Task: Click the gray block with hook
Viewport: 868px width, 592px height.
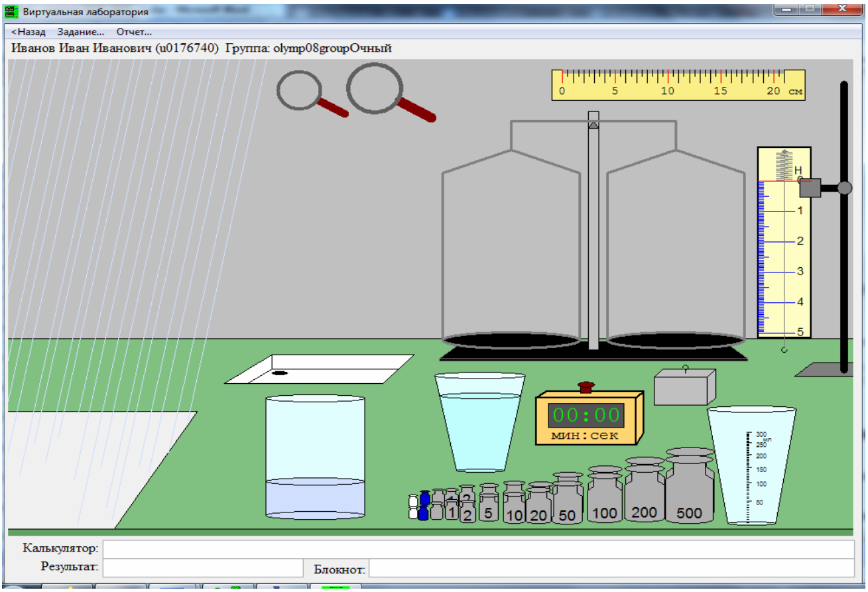Action: 685,386
